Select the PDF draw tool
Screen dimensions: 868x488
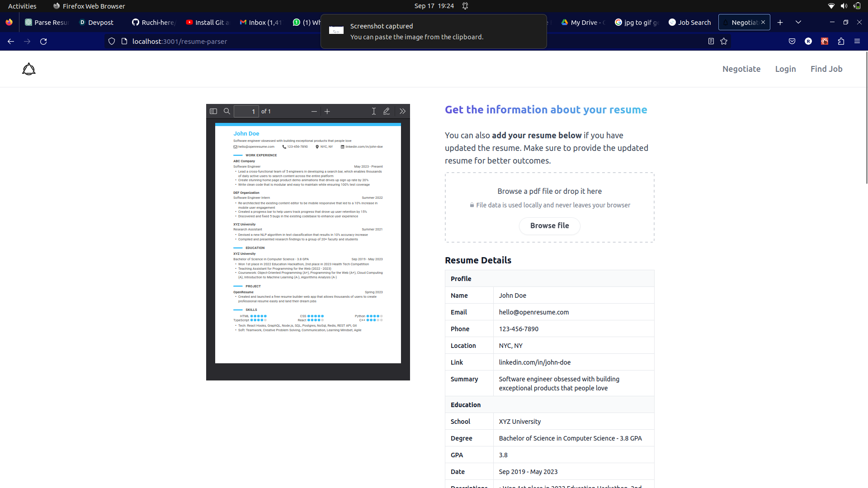[387, 111]
